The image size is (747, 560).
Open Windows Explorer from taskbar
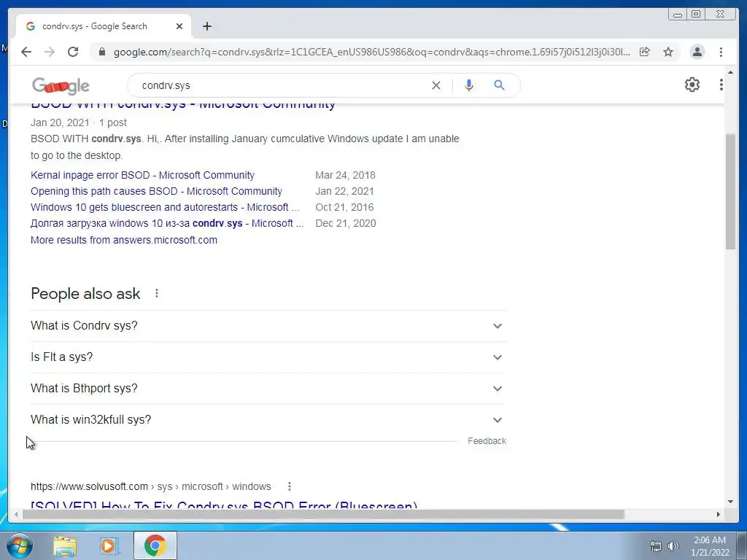(x=65, y=545)
